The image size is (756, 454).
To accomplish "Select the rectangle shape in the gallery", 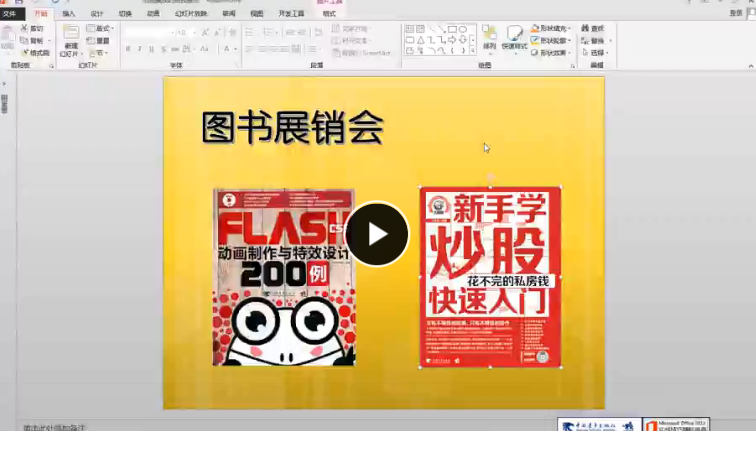I will click(x=453, y=28).
